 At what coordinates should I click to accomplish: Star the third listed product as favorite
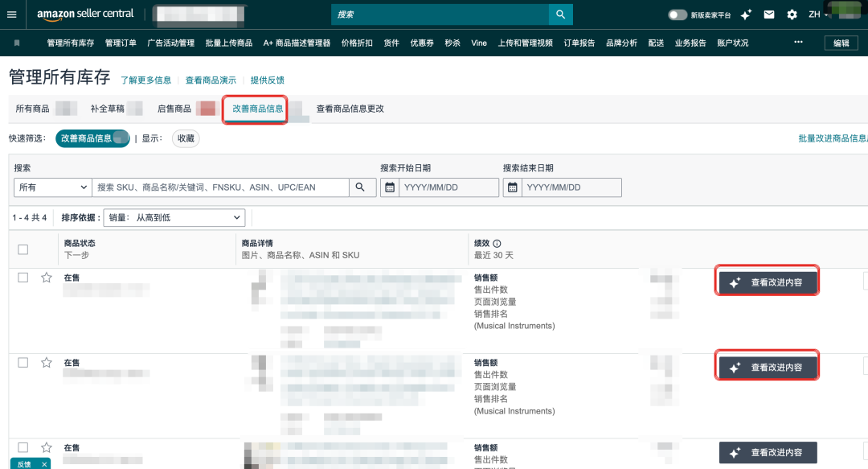pos(47,447)
